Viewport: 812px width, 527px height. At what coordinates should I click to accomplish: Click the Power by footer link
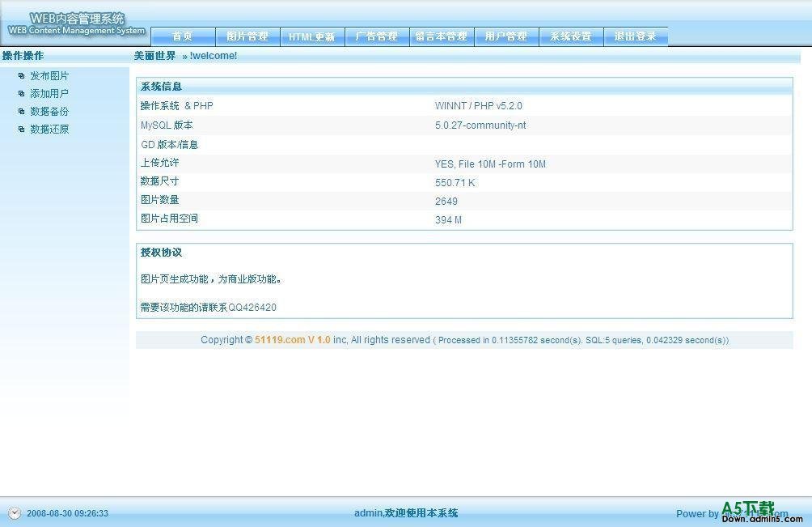tap(732, 513)
